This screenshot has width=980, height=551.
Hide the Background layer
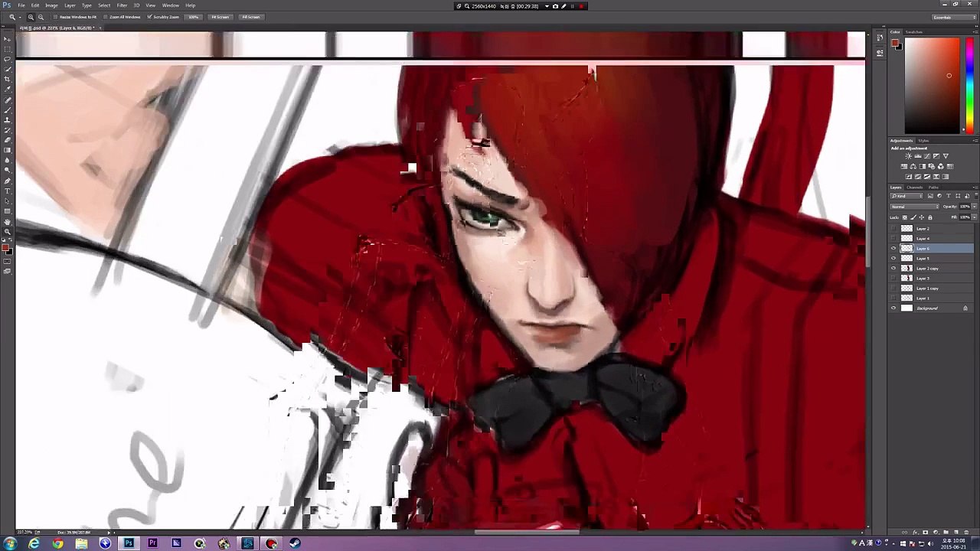point(893,308)
